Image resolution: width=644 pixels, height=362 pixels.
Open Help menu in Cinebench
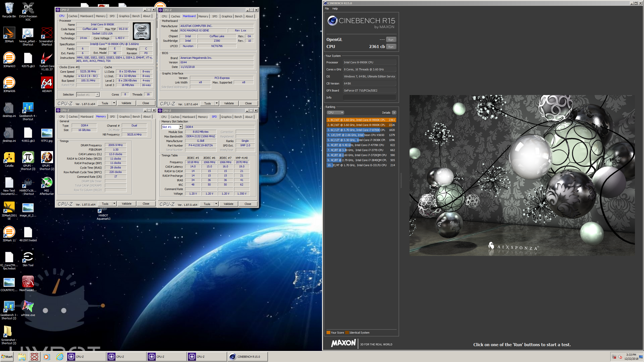(335, 9)
